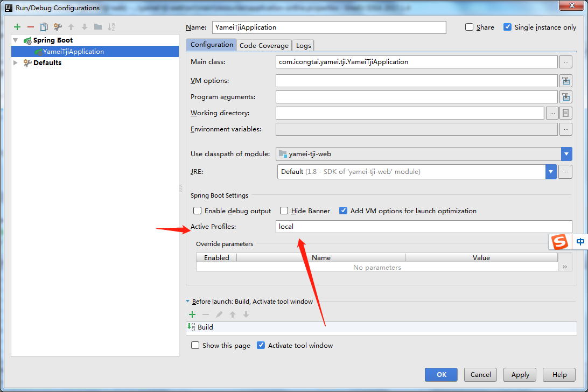Check Hide Banner option
The width and height of the screenshot is (588, 392).
point(284,211)
